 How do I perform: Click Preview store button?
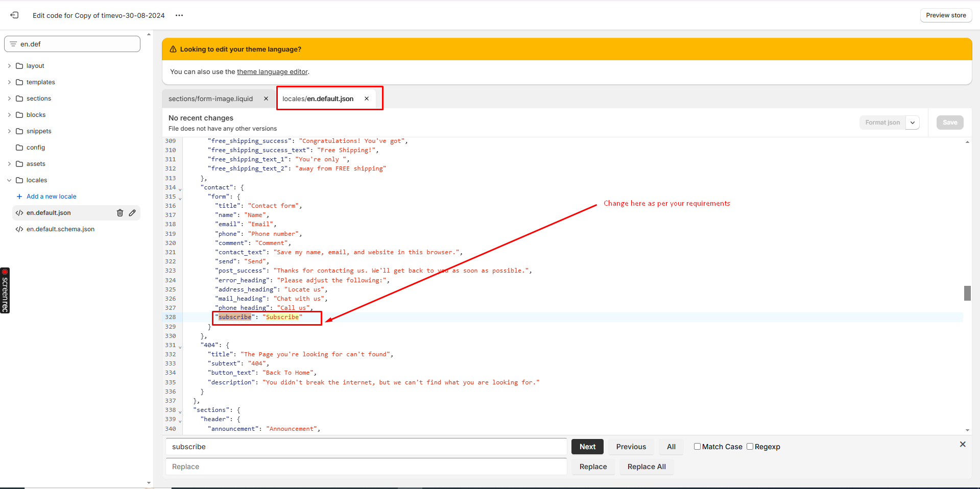click(x=946, y=15)
